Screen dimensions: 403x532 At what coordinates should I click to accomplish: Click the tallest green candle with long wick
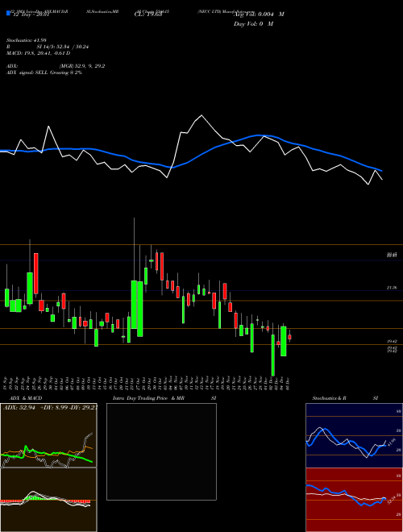pos(135,305)
